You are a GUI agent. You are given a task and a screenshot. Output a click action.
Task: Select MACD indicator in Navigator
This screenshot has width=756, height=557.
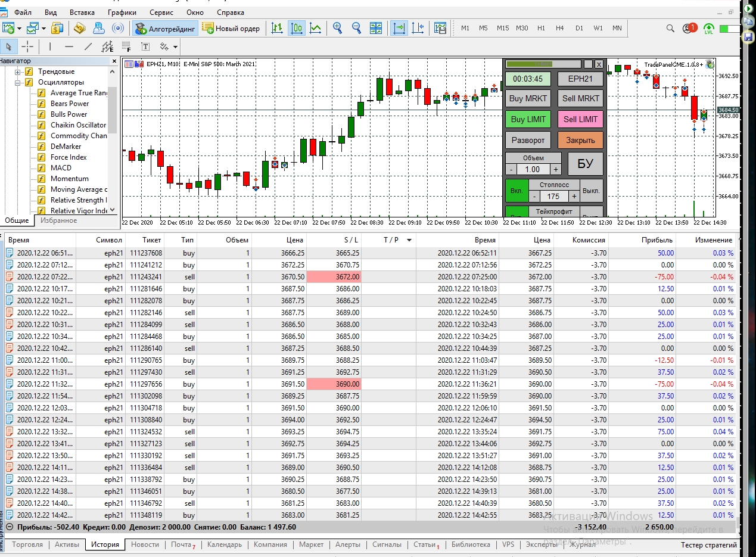[x=61, y=168]
